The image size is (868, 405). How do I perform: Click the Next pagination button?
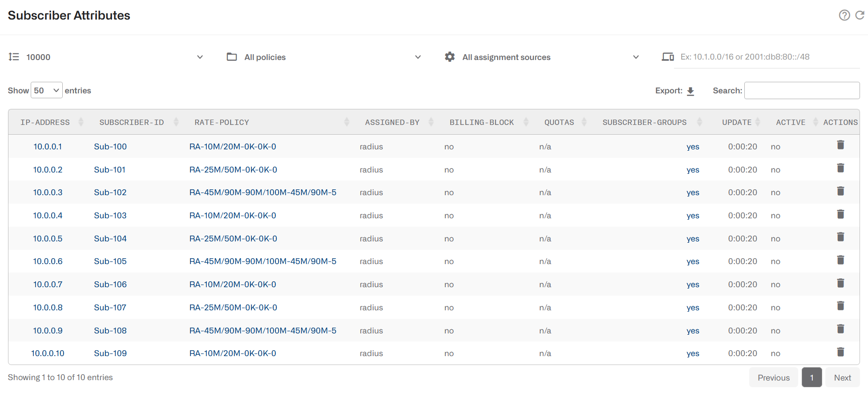pos(842,377)
